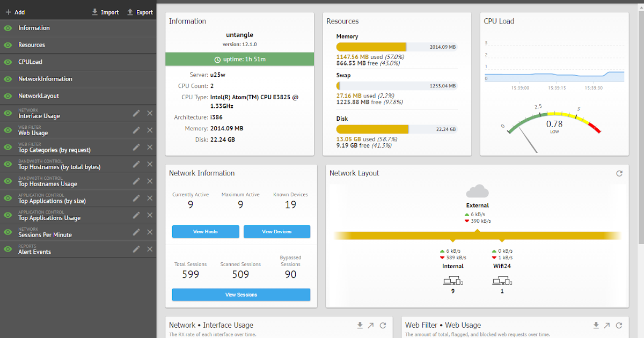Edit the Sessions Per Minute widget
This screenshot has width=644, height=338.
coord(137,232)
